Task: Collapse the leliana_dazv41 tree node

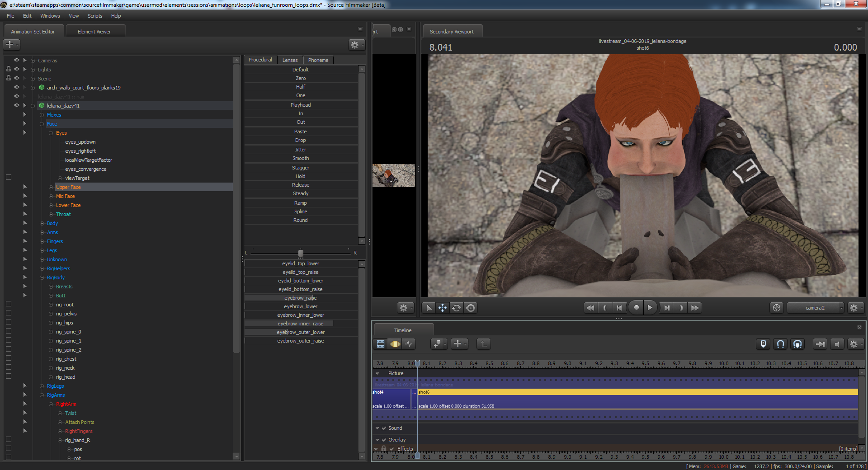Action: [33, 106]
